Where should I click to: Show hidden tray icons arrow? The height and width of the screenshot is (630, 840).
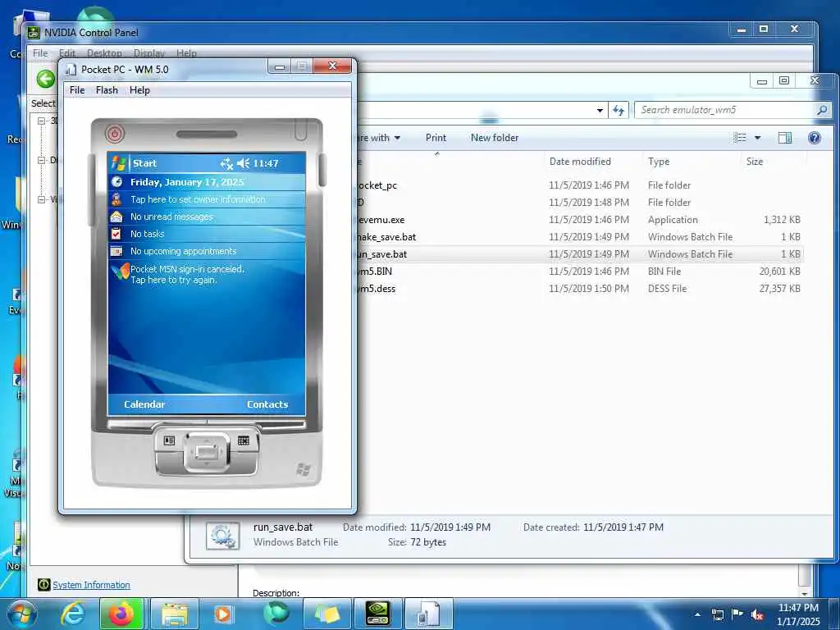(x=697, y=614)
